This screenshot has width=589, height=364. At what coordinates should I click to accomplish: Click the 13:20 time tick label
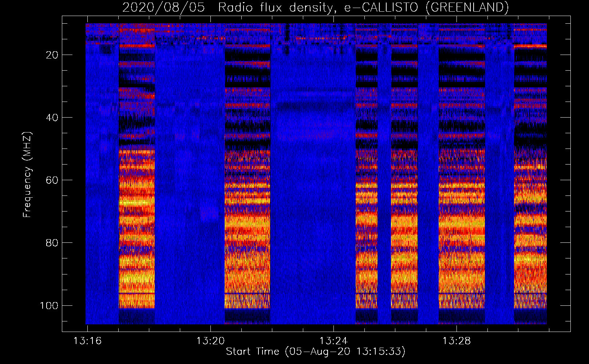210,341
